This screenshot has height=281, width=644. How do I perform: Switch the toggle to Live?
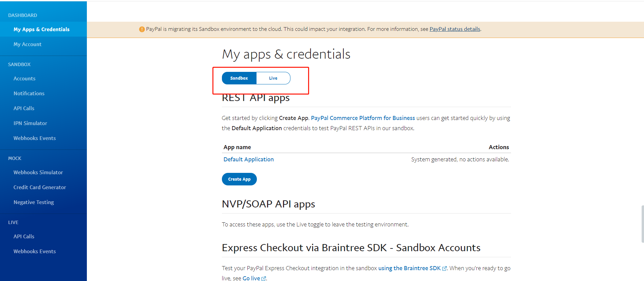[x=273, y=78]
